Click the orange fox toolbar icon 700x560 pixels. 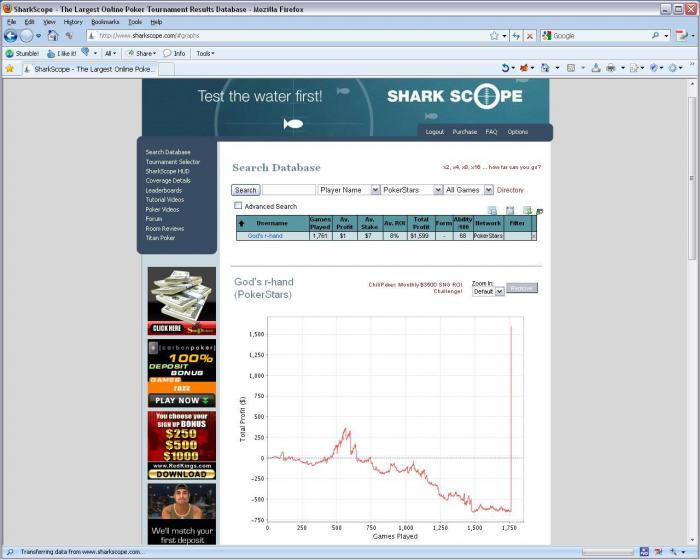(524, 68)
